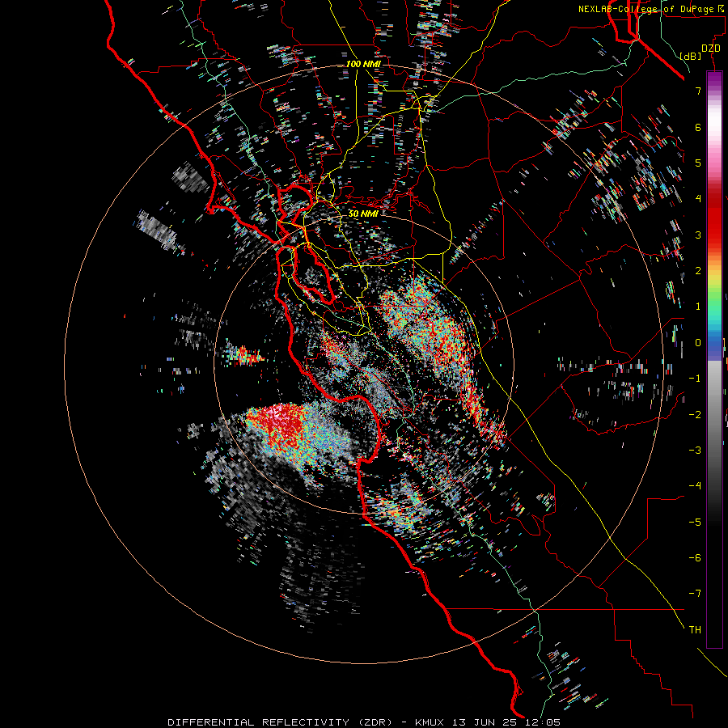This screenshot has width=728, height=728.
Task: Click the -2 value on the scale
Action: pyautogui.click(x=695, y=414)
